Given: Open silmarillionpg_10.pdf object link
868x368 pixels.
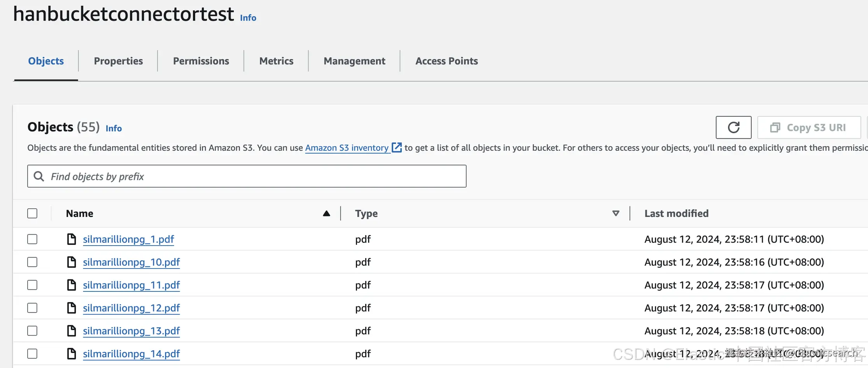Looking at the screenshot, I should (131, 262).
